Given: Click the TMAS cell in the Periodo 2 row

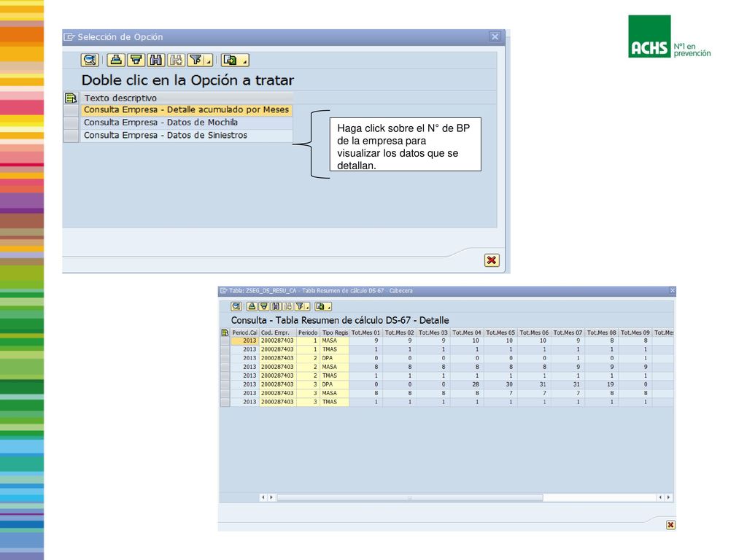Looking at the screenshot, I should click(334, 376).
